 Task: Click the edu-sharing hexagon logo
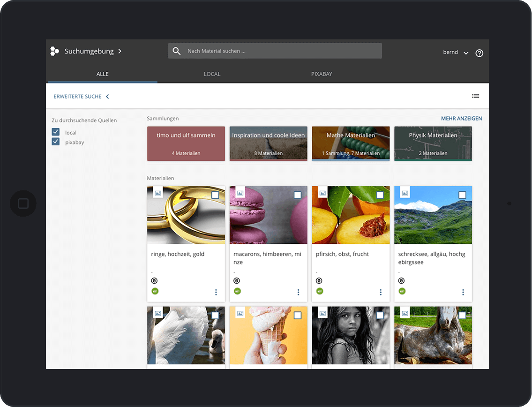(x=55, y=51)
